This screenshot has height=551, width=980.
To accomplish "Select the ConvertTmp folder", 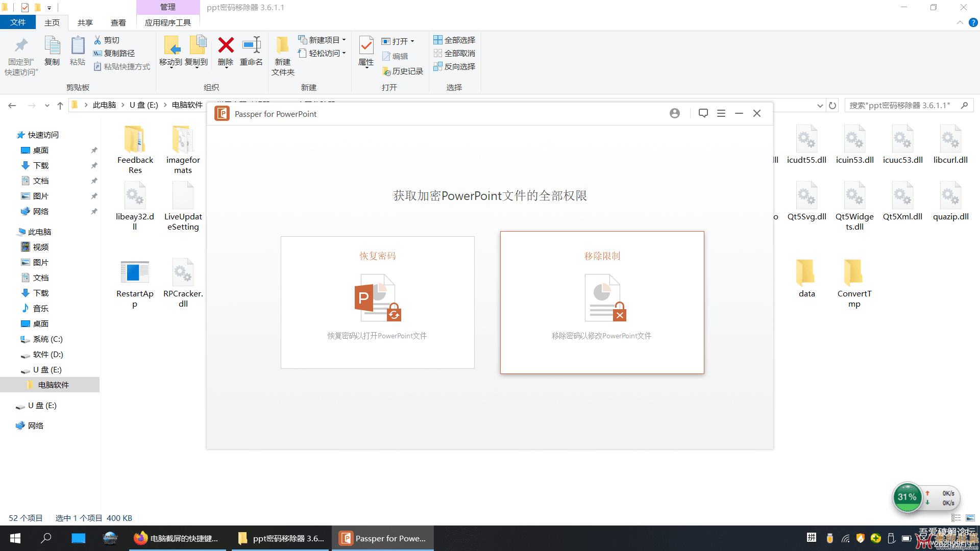I will (x=854, y=284).
